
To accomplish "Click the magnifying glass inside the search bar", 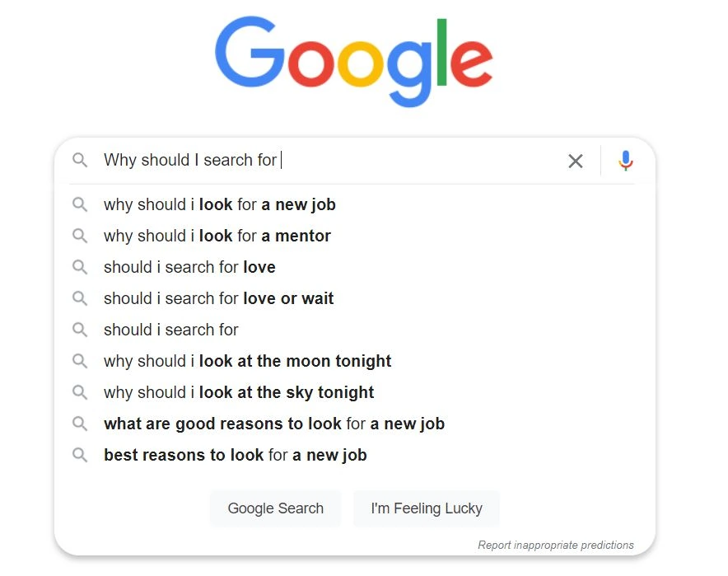I will (80, 161).
